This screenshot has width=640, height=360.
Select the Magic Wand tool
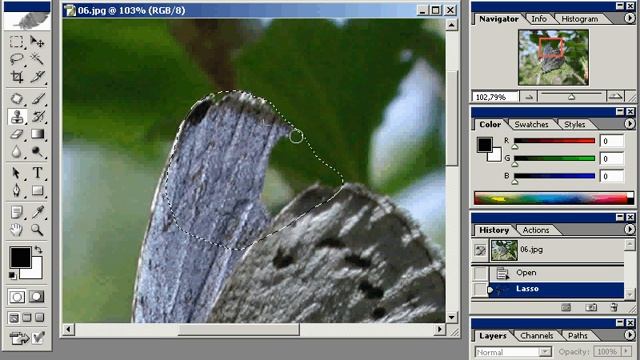pos(37,59)
